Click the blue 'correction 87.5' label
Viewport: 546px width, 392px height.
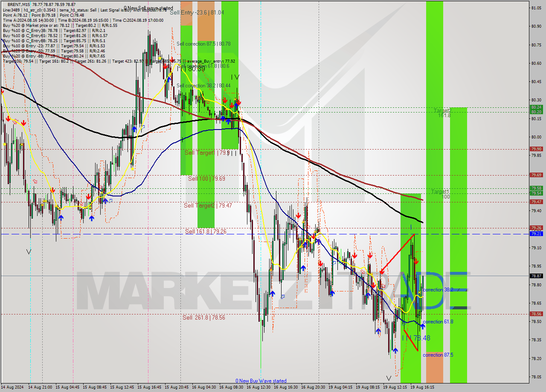click(x=438, y=355)
